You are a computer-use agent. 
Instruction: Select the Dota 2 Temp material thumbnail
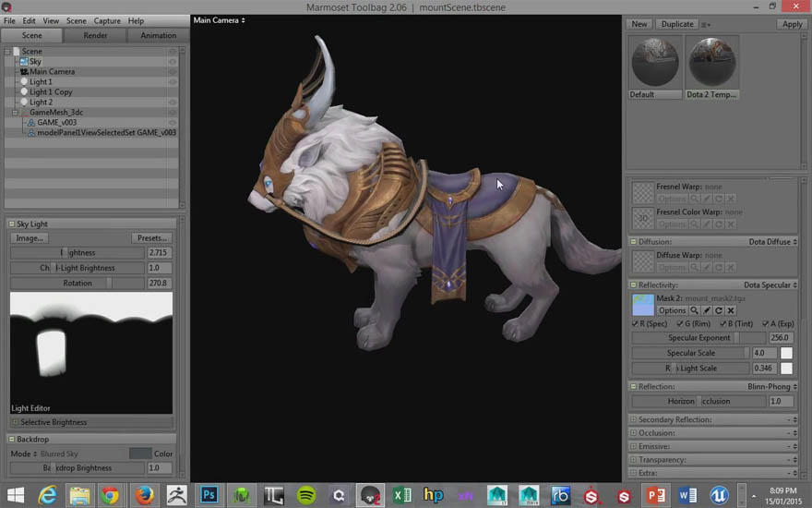pos(712,62)
